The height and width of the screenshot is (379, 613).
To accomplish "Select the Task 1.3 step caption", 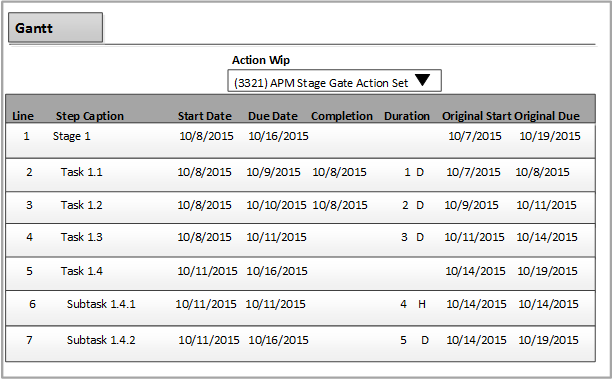I will click(x=81, y=237).
